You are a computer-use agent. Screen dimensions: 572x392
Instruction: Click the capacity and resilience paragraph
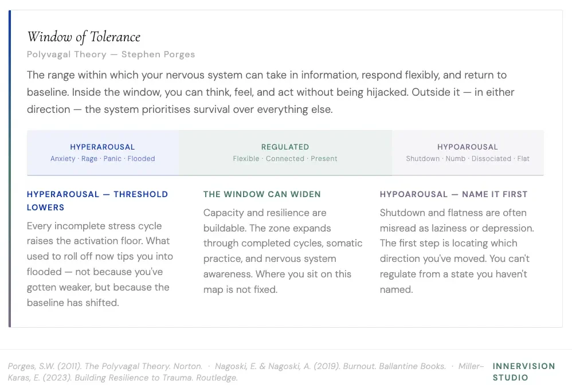pyautogui.click(x=283, y=251)
